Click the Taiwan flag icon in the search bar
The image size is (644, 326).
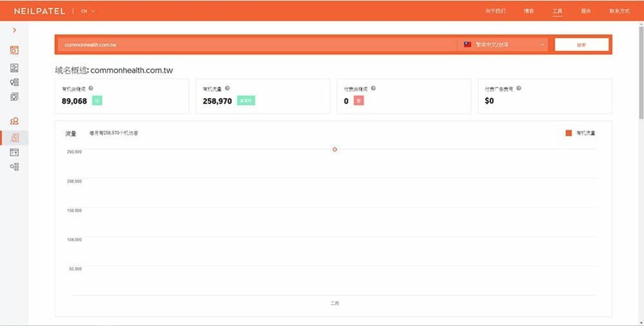pos(467,45)
